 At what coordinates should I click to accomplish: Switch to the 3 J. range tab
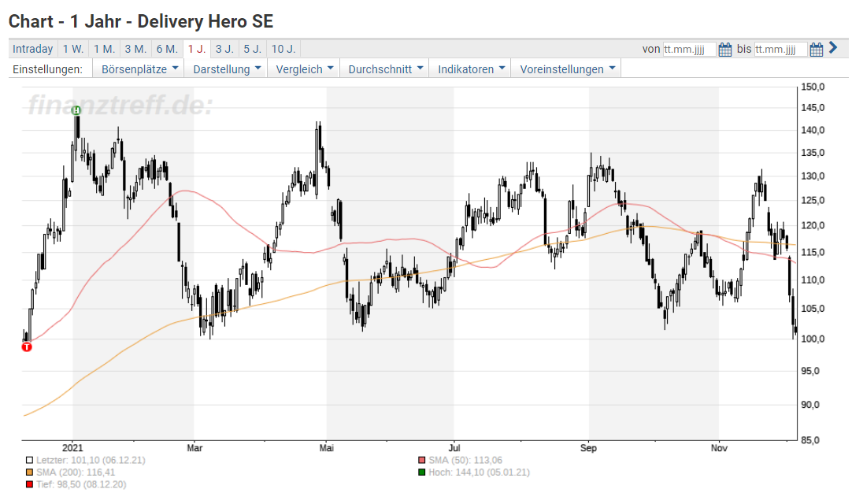pos(224,49)
